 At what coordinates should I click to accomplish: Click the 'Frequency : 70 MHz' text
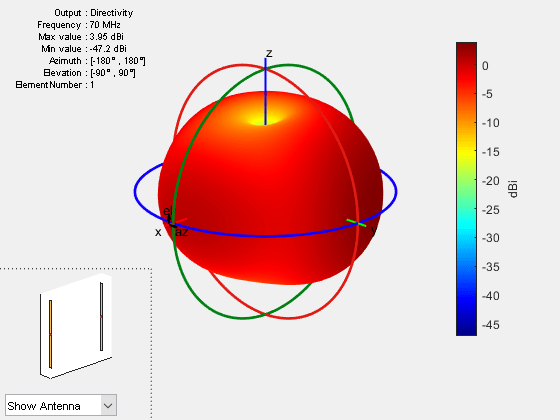pos(79,25)
